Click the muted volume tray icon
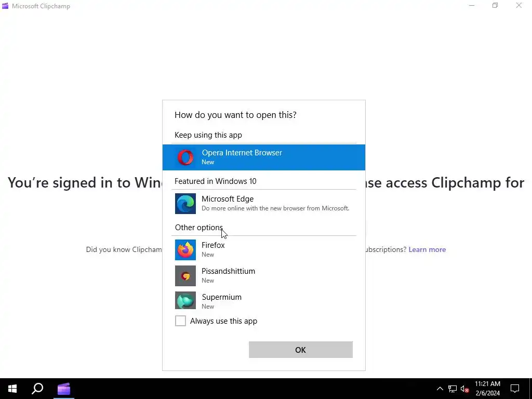The height and width of the screenshot is (399, 532). (x=465, y=389)
